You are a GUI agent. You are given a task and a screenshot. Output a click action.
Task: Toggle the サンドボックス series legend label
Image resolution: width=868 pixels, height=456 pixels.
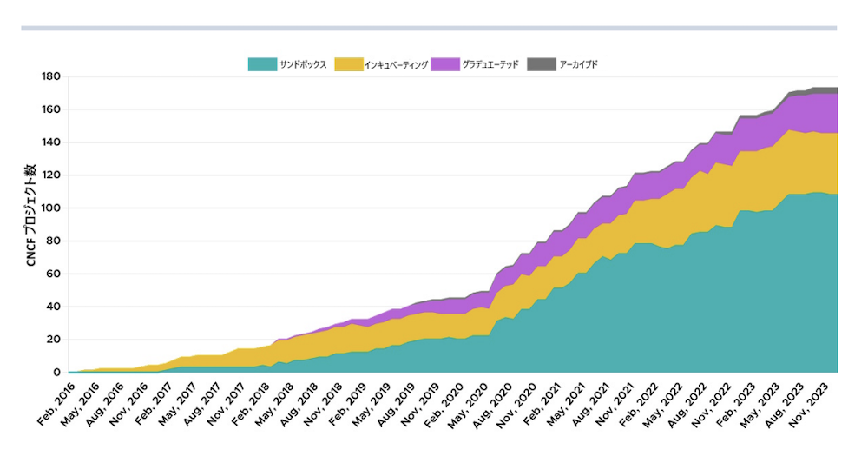point(303,64)
